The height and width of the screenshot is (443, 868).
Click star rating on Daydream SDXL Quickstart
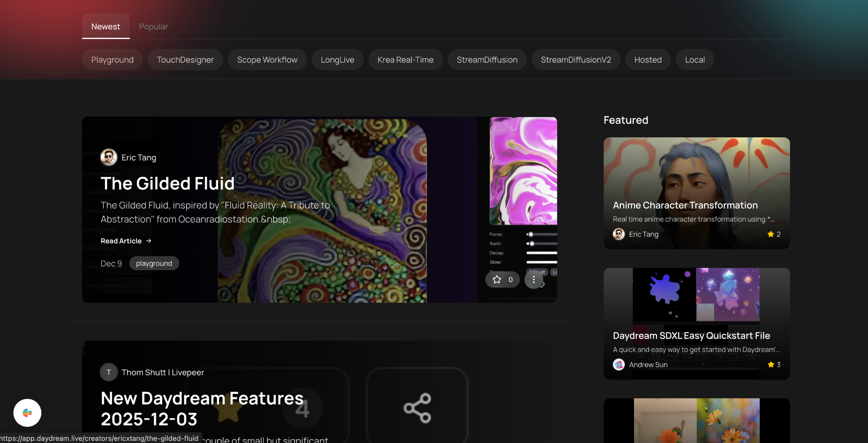pyautogui.click(x=773, y=365)
